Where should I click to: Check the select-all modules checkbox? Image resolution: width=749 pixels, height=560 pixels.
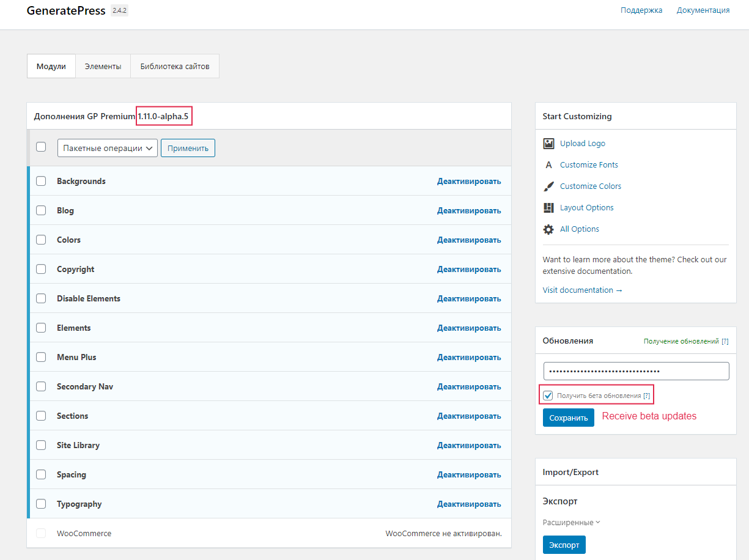click(41, 147)
